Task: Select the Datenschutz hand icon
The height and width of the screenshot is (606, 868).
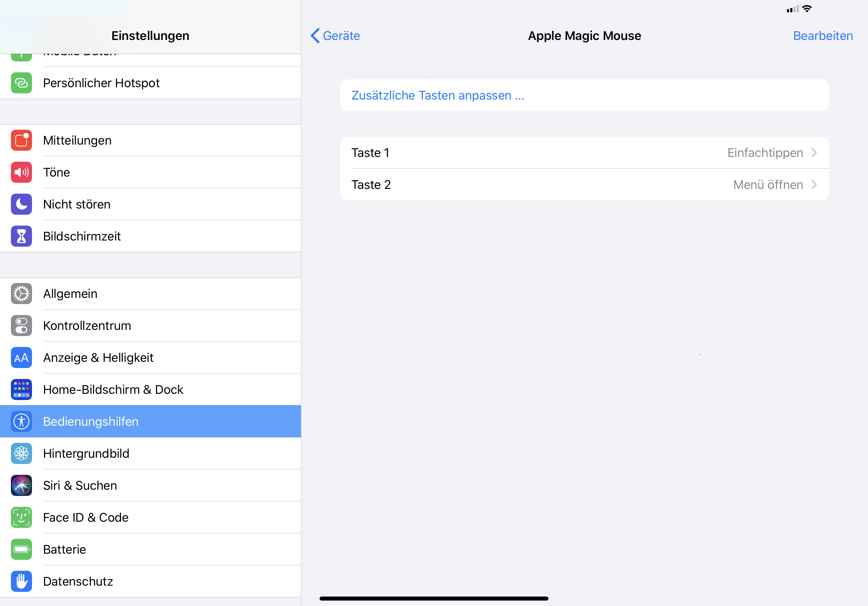Action: click(x=21, y=581)
